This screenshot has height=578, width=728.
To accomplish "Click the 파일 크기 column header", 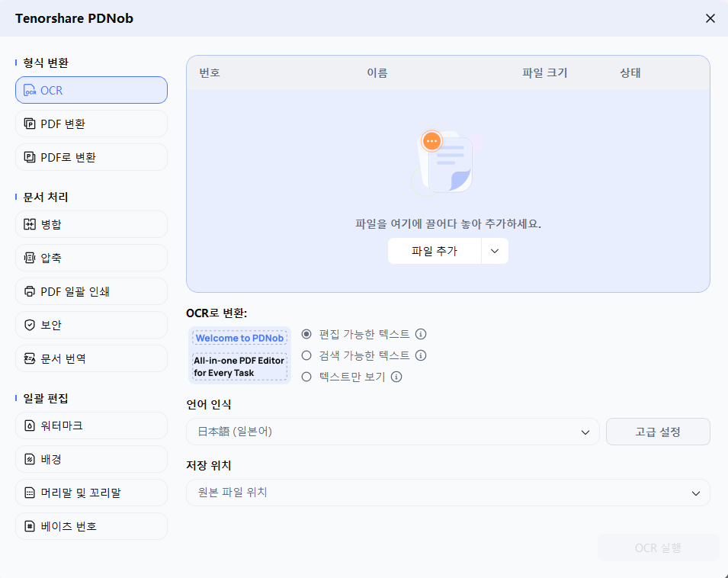I will pos(544,73).
